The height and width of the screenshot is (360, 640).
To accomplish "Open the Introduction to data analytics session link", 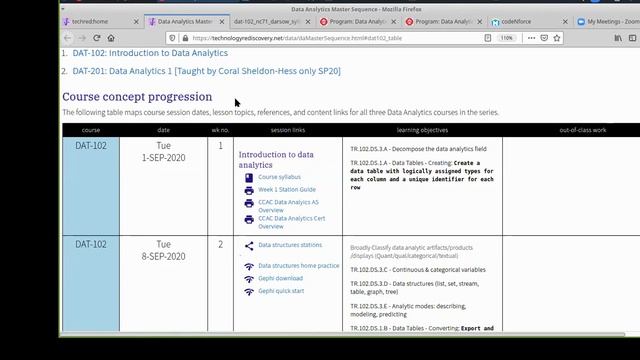I will pyautogui.click(x=276, y=160).
